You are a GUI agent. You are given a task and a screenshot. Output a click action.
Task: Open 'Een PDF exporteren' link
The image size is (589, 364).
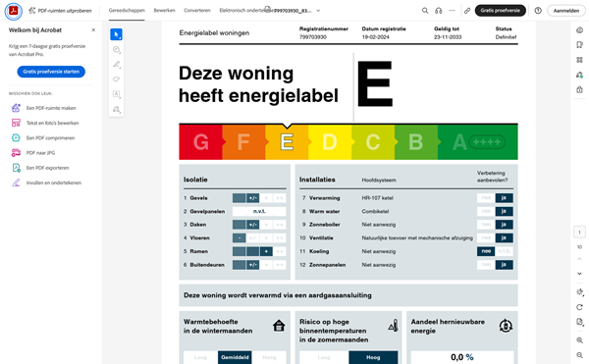click(47, 168)
